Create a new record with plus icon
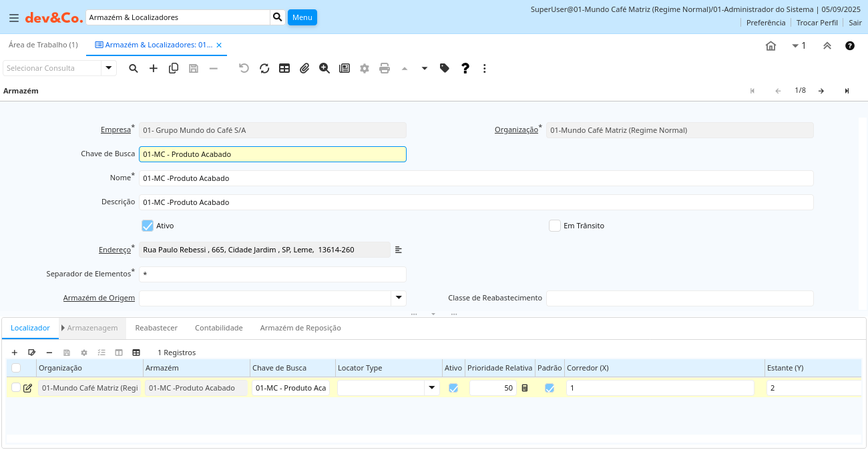868x450 pixels. point(154,68)
